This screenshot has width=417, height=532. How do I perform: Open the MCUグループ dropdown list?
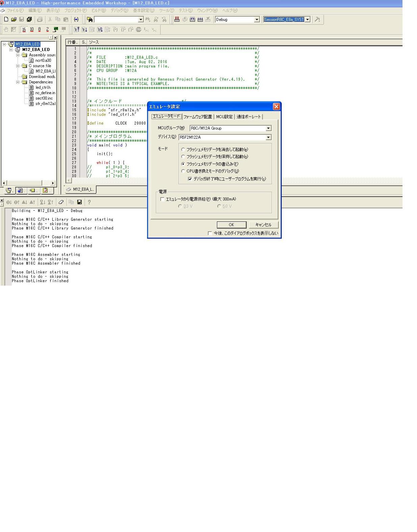coord(268,128)
